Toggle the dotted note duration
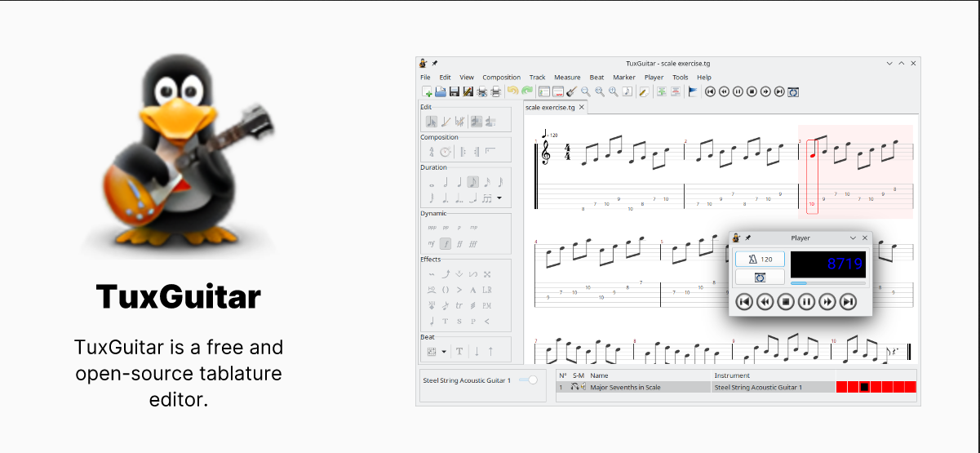Screen dimensions: 980x453 tap(445, 198)
